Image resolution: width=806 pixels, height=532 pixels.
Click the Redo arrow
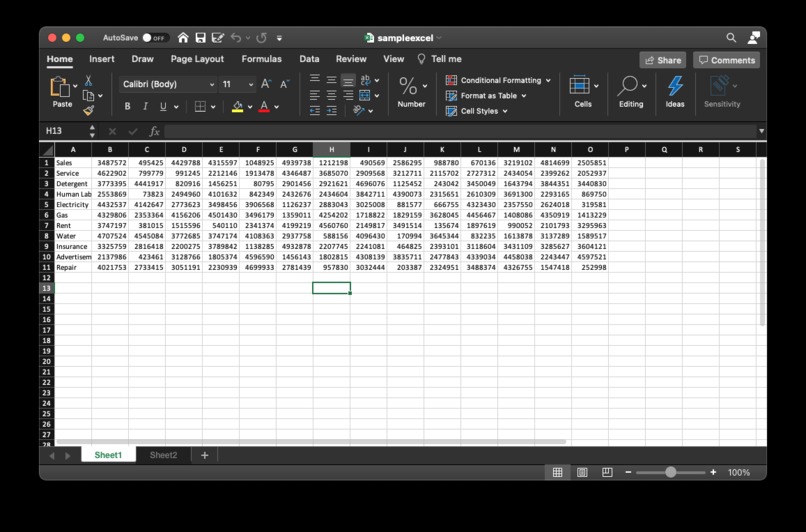click(262, 38)
